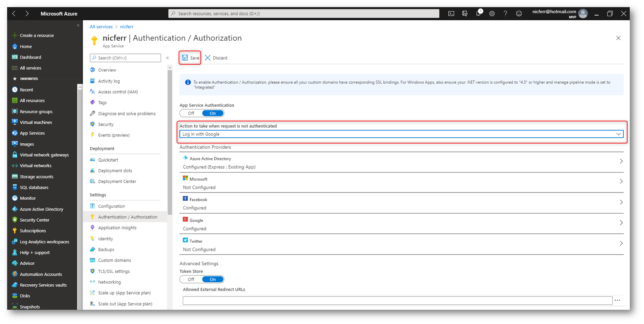This screenshot has width=644, height=324.
Task: Click the Discard button
Action: [216, 58]
